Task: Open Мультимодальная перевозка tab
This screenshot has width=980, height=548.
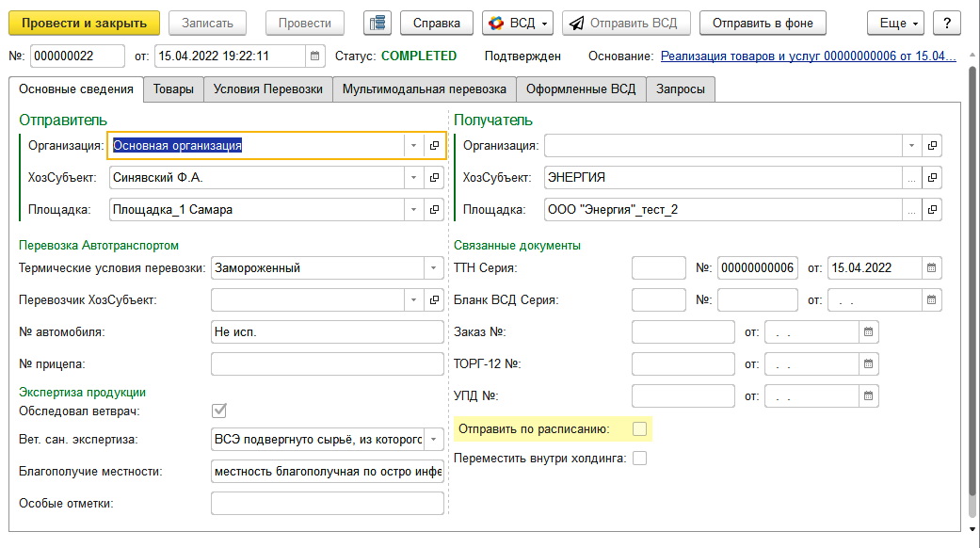Action: tap(425, 89)
